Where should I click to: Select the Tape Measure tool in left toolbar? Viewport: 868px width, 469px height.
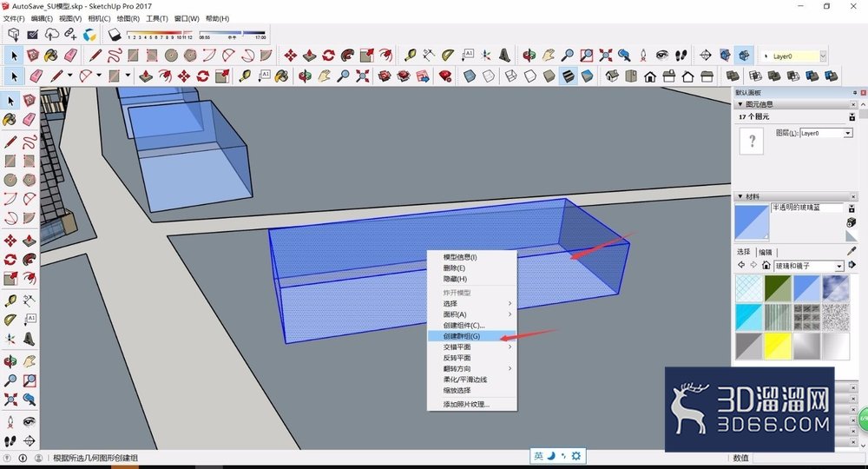10,301
